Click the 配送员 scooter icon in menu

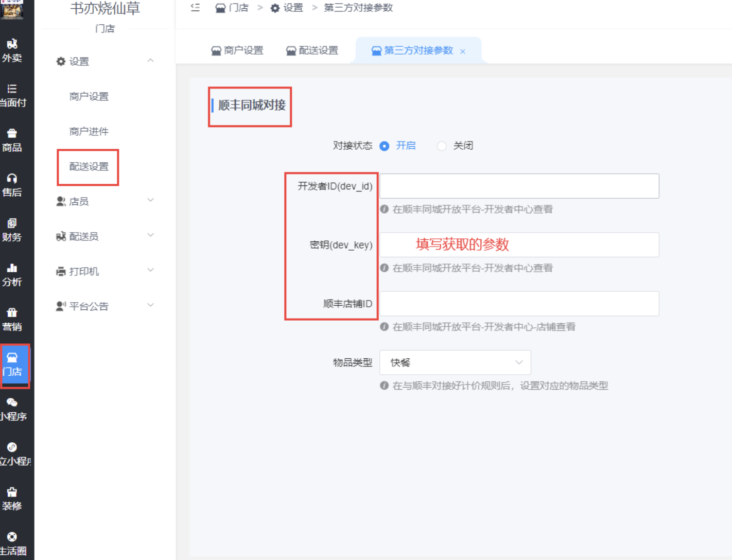61,236
